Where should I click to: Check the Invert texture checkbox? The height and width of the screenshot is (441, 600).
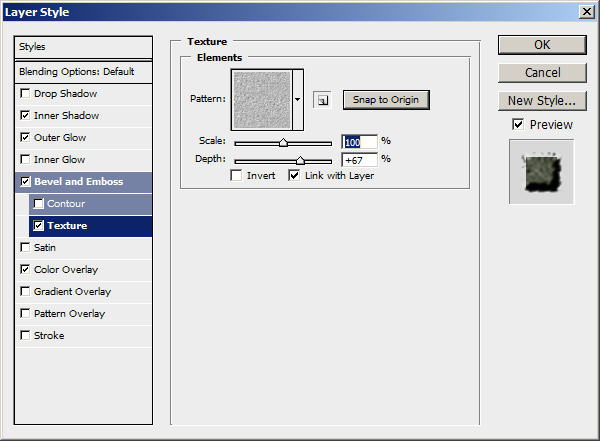pos(236,176)
